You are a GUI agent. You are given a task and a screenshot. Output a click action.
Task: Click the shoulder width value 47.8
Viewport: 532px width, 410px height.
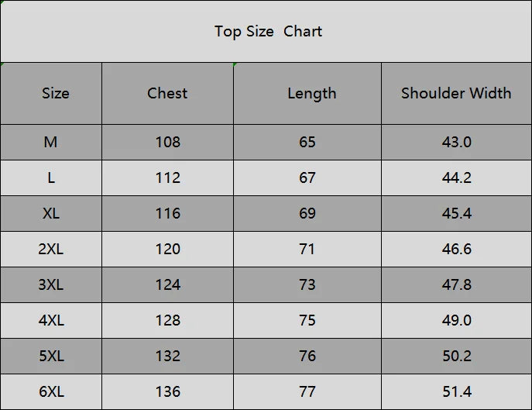tap(456, 284)
